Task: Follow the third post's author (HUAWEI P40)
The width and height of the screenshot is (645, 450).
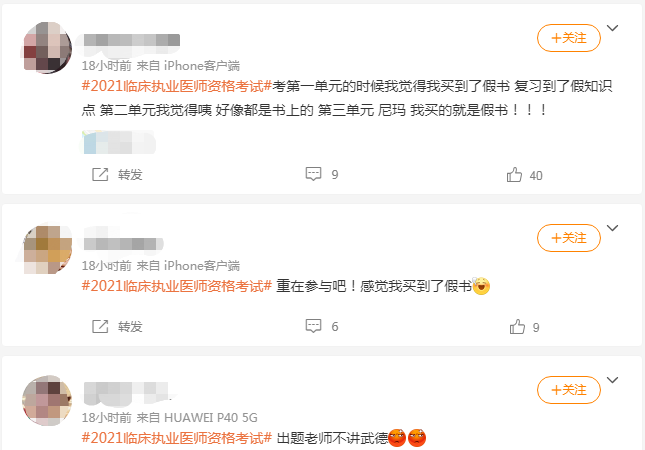Action: [x=568, y=390]
